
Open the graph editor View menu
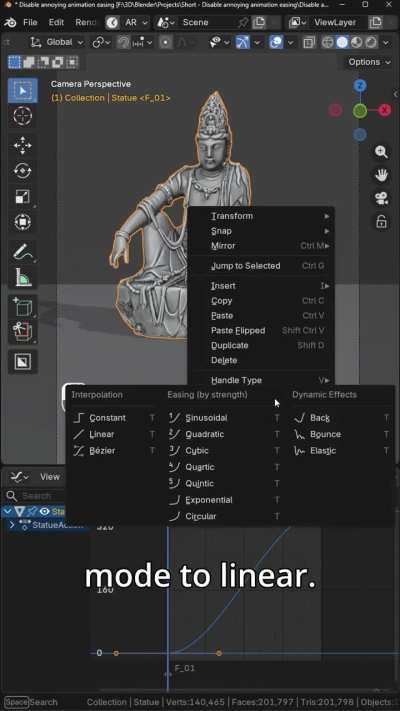(x=50, y=477)
